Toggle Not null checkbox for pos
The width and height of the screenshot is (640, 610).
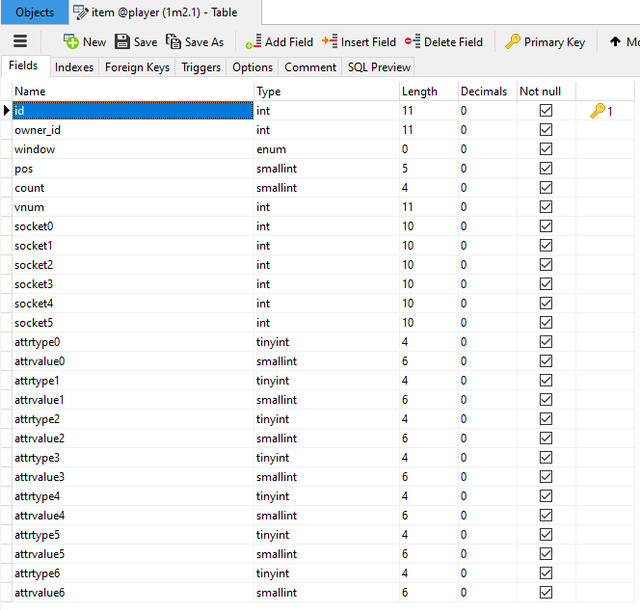[x=546, y=168]
